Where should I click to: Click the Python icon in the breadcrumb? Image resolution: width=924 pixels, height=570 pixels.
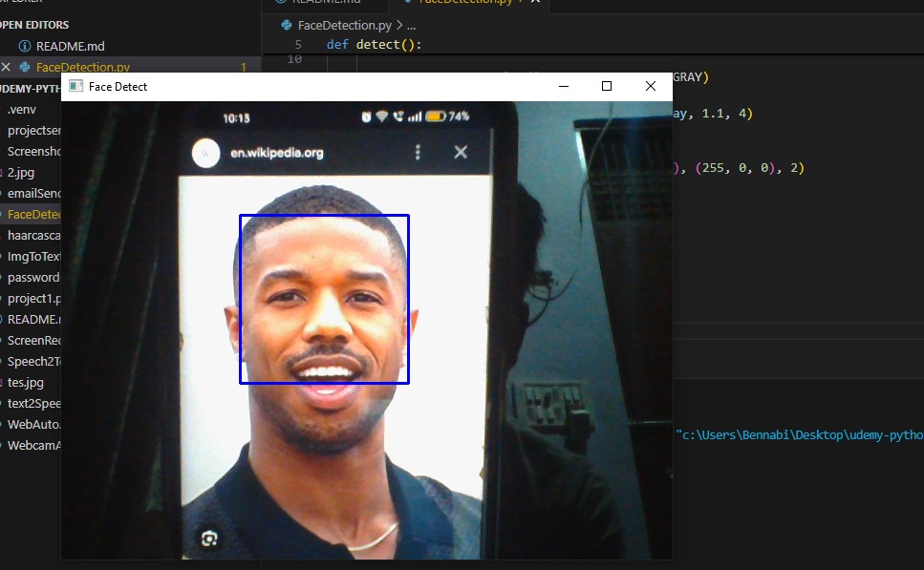point(287,26)
